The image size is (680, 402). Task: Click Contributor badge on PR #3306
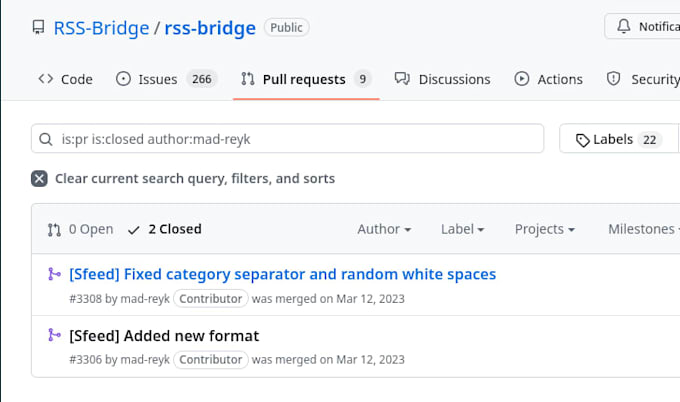211,360
